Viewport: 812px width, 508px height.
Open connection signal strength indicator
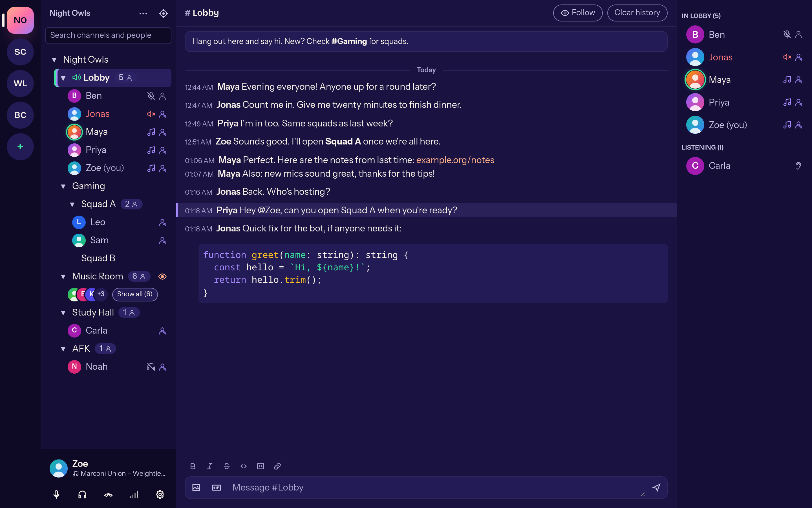tap(134, 494)
